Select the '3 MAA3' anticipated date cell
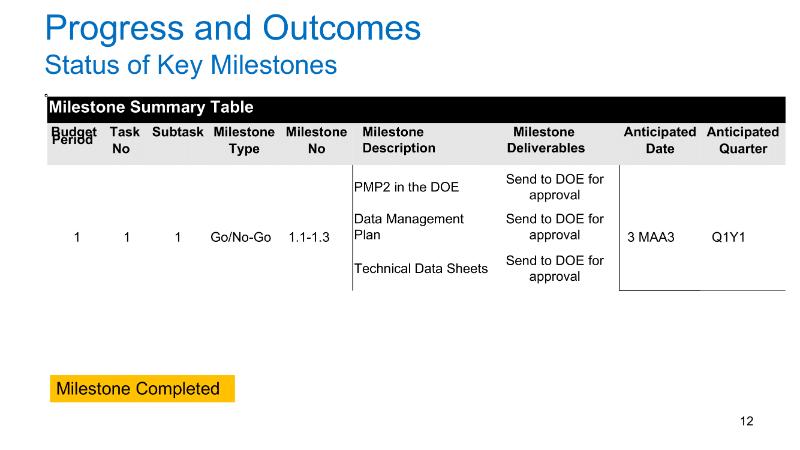The width and height of the screenshot is (800, 450). tap(651, 238)
